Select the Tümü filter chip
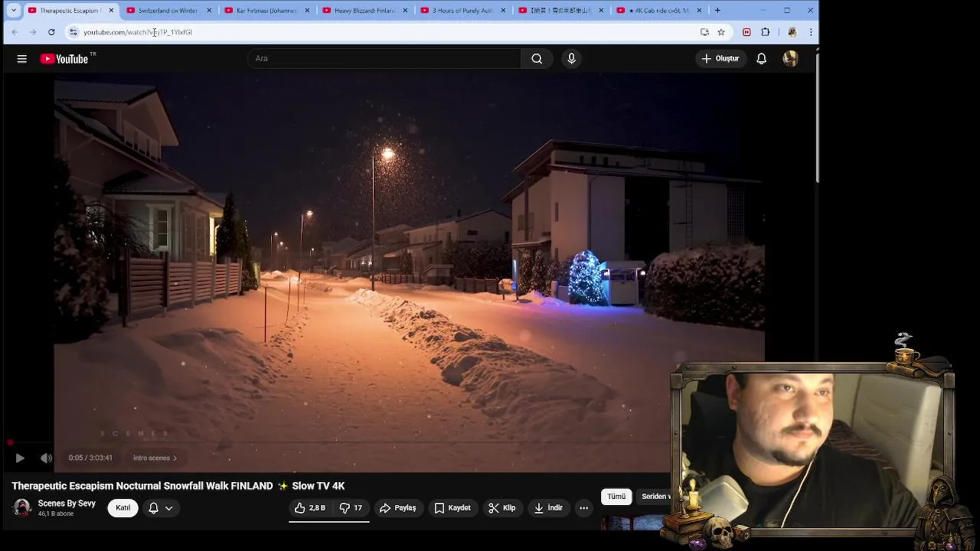Image resolution: width=980 pixels, height=551 pixels. (x=616, y=497)
